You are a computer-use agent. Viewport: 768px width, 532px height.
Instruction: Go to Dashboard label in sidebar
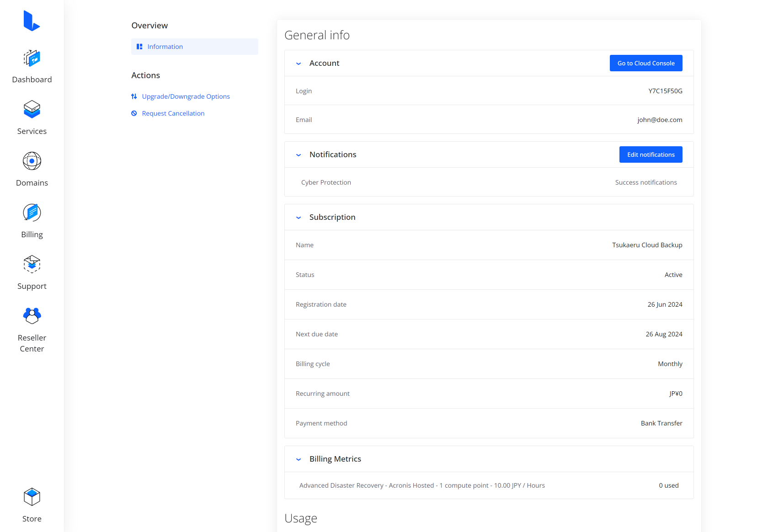click(32, 80)
